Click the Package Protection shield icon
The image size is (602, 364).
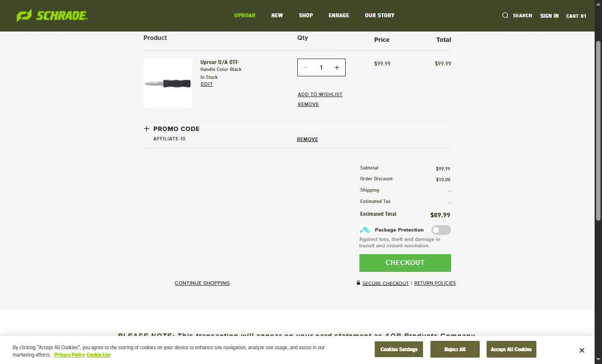(365, 230)
